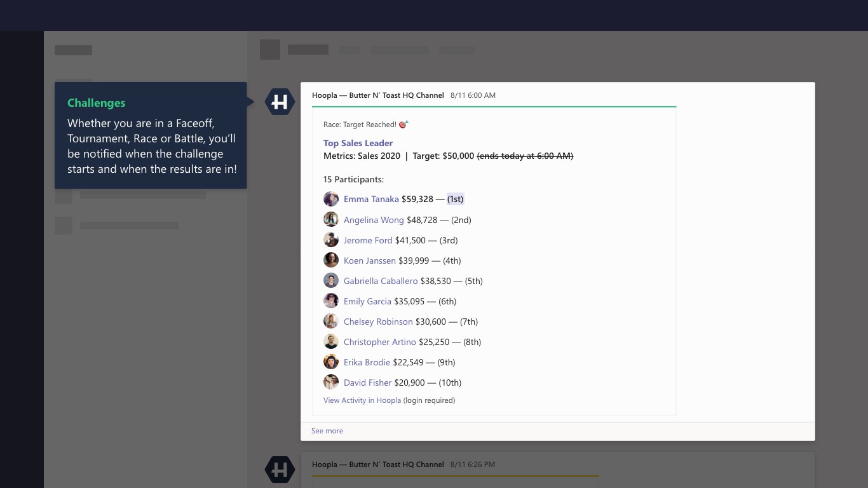Image resolution: width=868 pixels, height=488 pixels.
Task: Click the Hoopla hexagon logo beside the 6:00 AM message
Action: (x=280, y=102)
